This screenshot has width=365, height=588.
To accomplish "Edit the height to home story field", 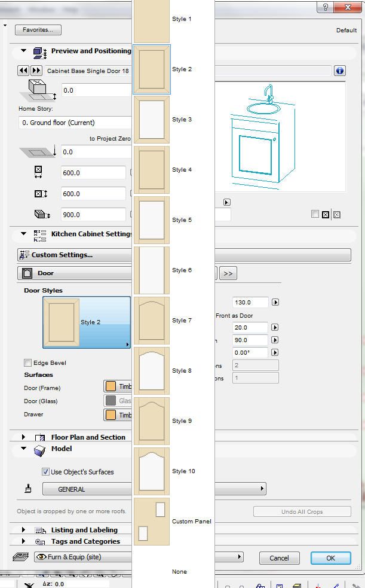I will coord(97,90).
